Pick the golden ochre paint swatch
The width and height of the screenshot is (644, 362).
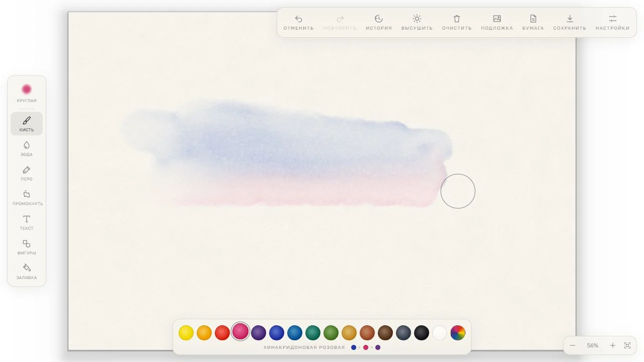tap(349, 333)
